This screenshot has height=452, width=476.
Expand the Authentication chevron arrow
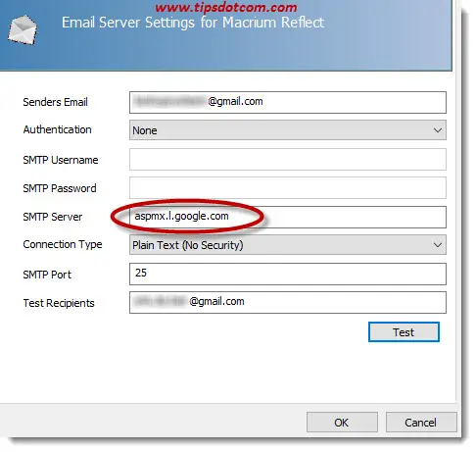(x=438, y=130)
